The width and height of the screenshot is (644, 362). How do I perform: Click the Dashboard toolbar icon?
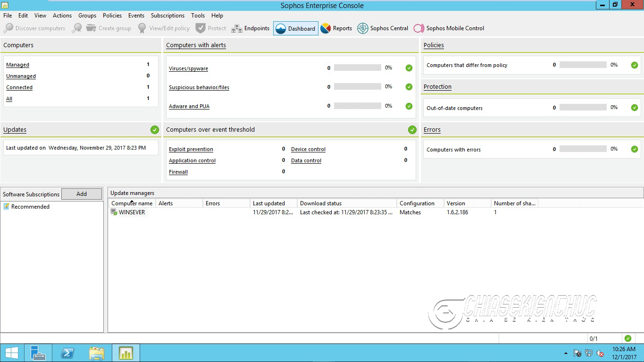[x=280, y=28]
